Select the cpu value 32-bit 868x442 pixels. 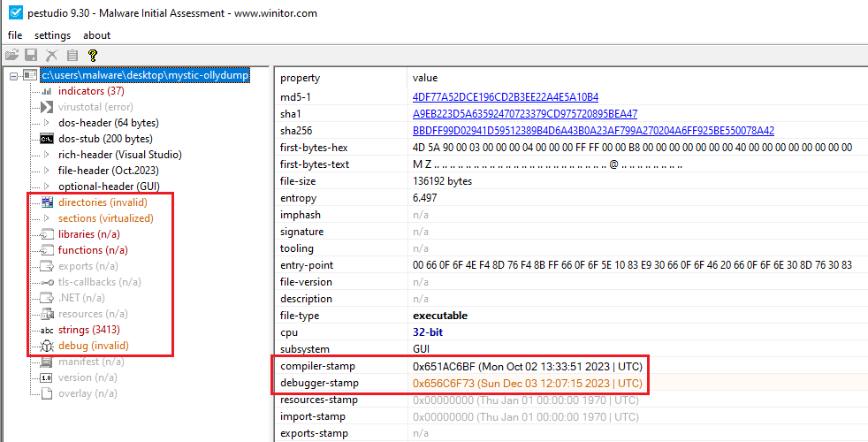click(428, 332)
